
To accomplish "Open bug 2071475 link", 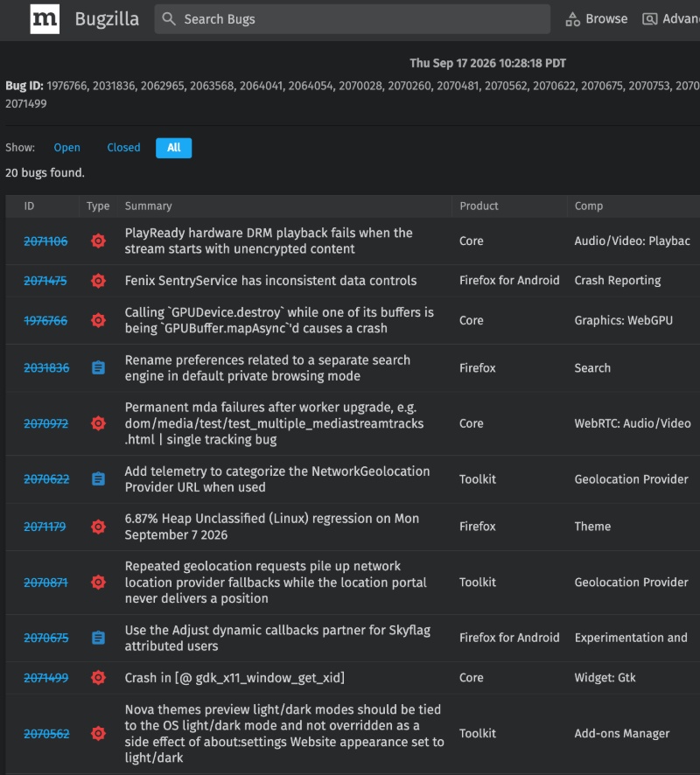I will pyautogui.click(x=45, y=281).
